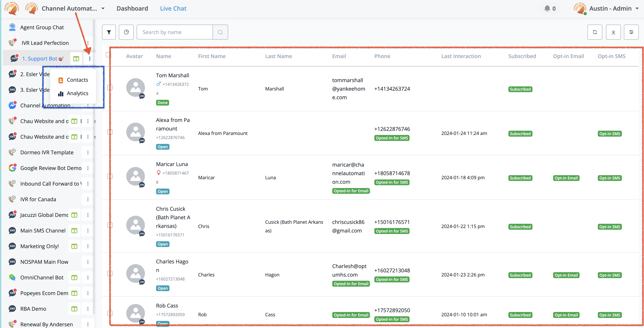Check the Rob Cass row checkbox
The height and width of the screenshot is (328, 644).
(110, 313)
